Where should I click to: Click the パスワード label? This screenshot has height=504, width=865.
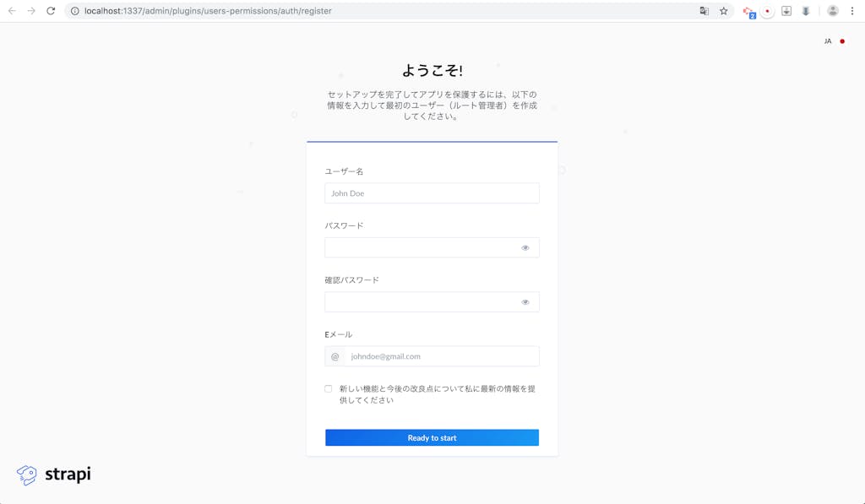pos(344,225)
